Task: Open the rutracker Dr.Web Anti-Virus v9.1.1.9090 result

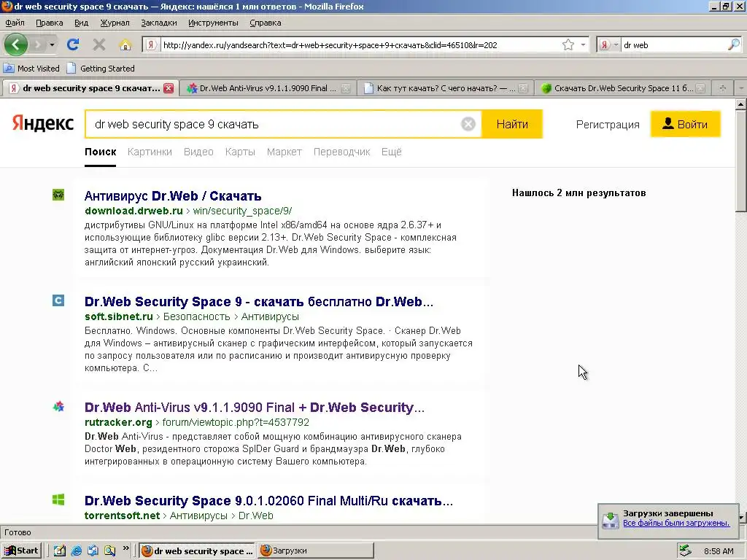Action: 255,408
